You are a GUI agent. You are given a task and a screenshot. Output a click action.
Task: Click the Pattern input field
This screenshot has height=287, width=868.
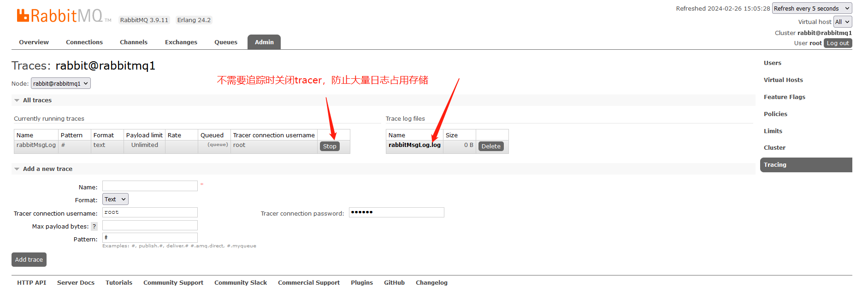pos(150,238)
